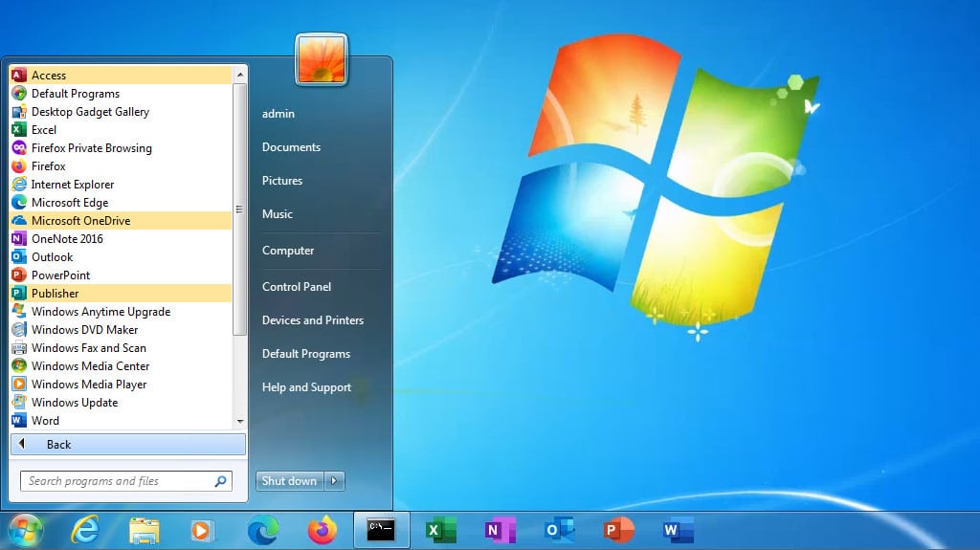This screenshot has width=980, height=550.
Task: Open Access from the programs list
Action: tap(122, 75)
